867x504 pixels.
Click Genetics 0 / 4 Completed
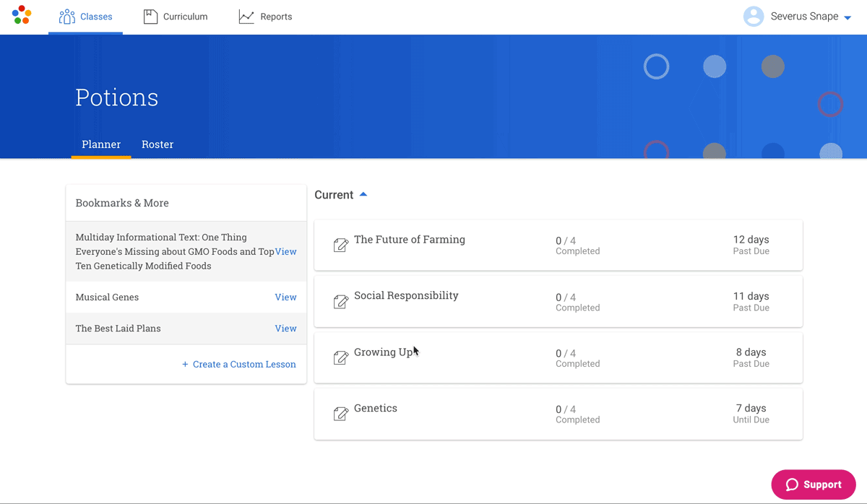coord(577,414)
